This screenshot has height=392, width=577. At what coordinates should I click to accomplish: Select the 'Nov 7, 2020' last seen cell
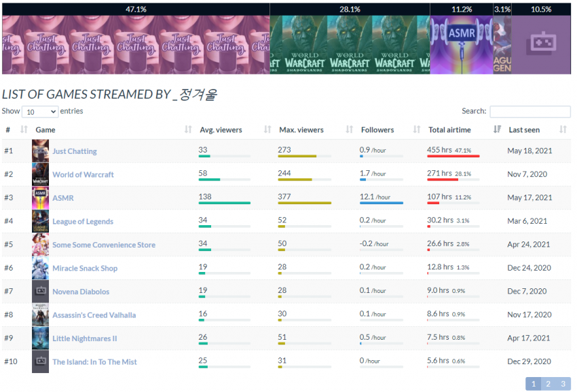pyautogui.click(x=527, y=174)
